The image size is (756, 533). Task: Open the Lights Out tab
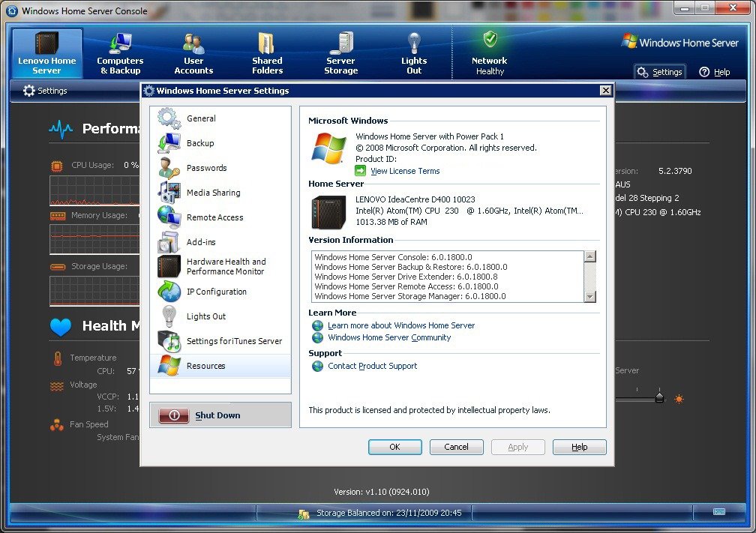coord(414,53)
